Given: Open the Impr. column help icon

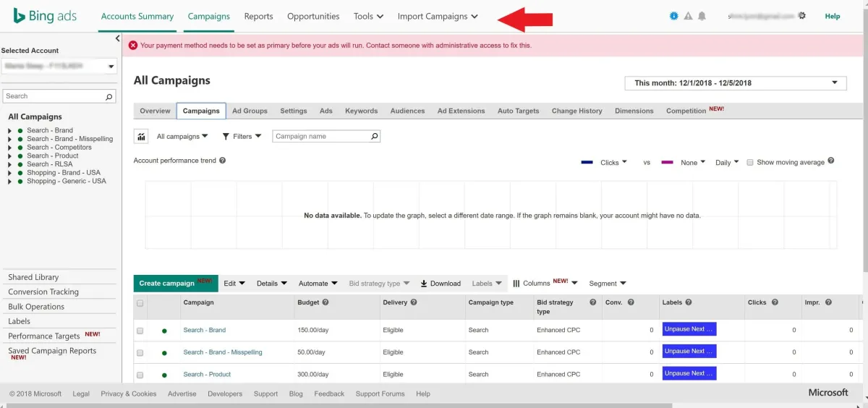Looking at the screenshot, I should pyautogui.click(x=828, y=302).
